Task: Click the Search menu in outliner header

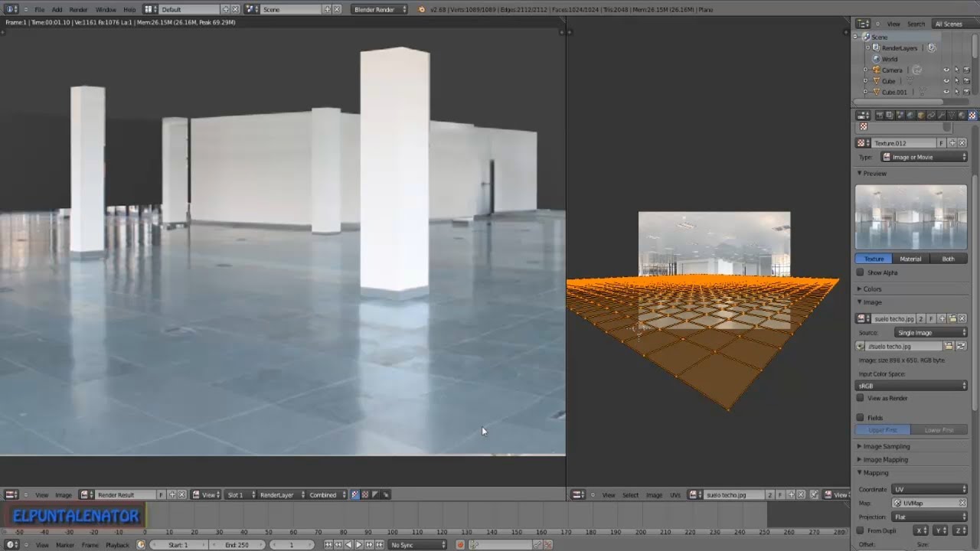Action: click(x=916, y=24)
